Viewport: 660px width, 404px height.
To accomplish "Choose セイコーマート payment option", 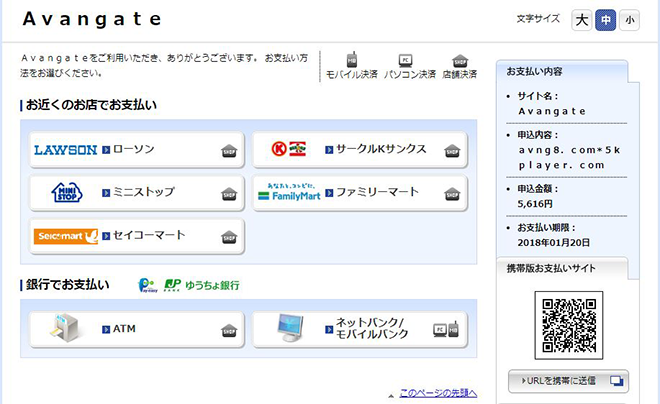I will [137, 236].
